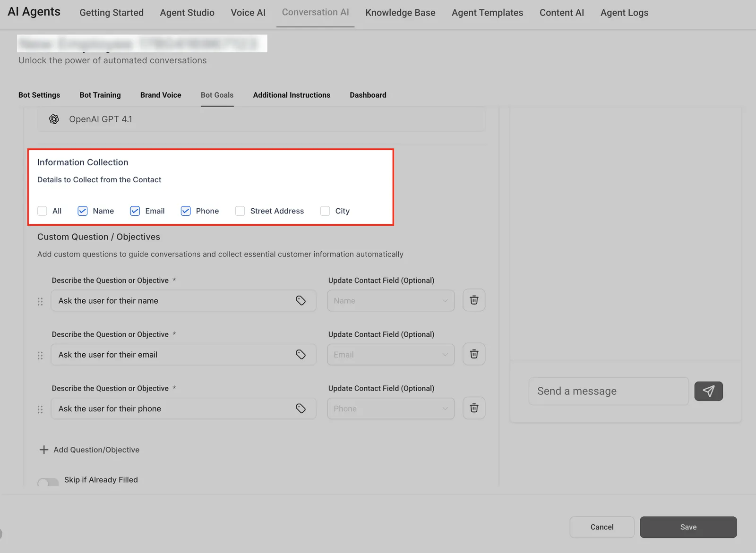Image resolution: width=756 pixels, height=553 pixels.
Task: Open the Name contact field dropdown
Action: (x=391, y=301)
